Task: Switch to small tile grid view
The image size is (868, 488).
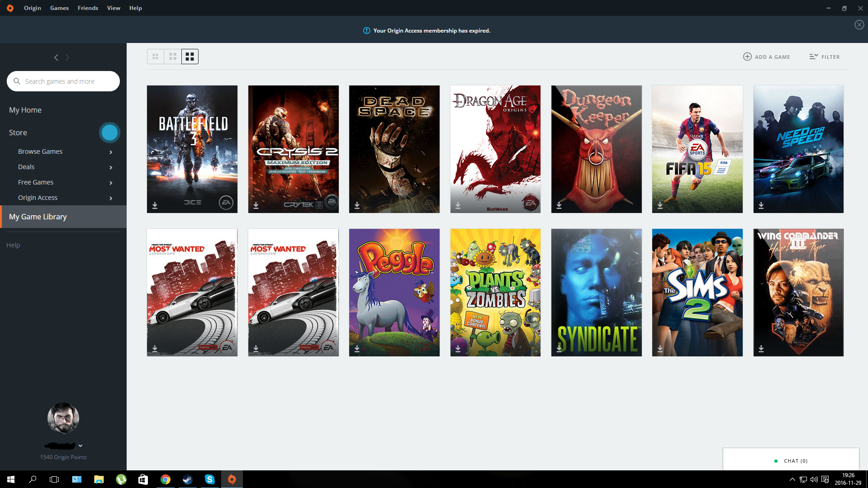Action: [156, 57]
